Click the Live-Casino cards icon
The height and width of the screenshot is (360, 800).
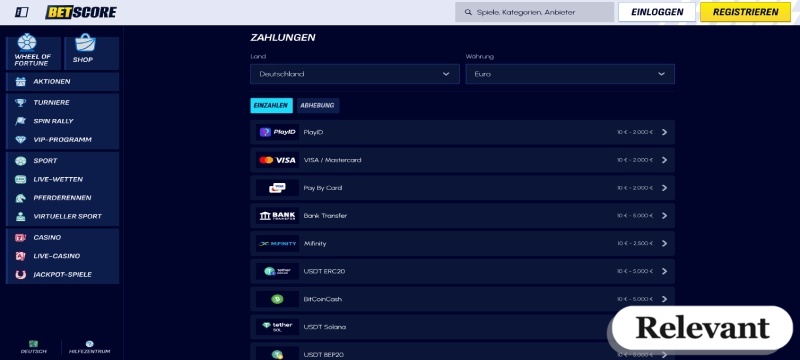pos(20,256)
